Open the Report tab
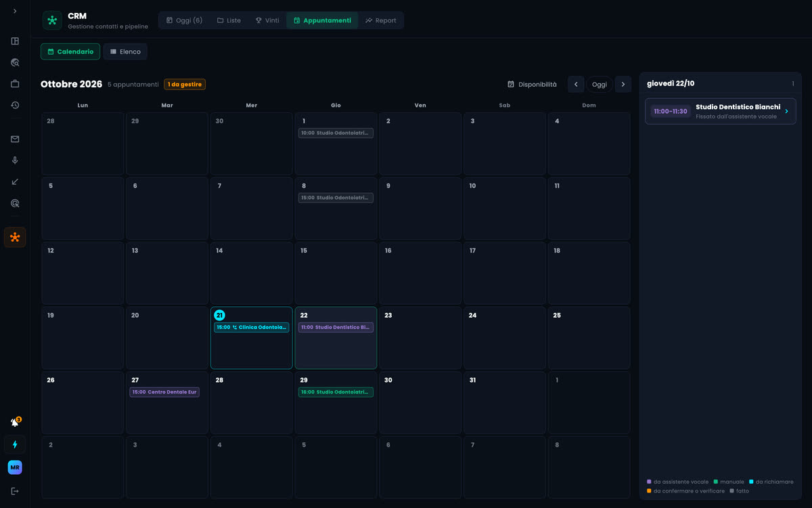Viewport: 812px width, 508px height. pos(381,20)
